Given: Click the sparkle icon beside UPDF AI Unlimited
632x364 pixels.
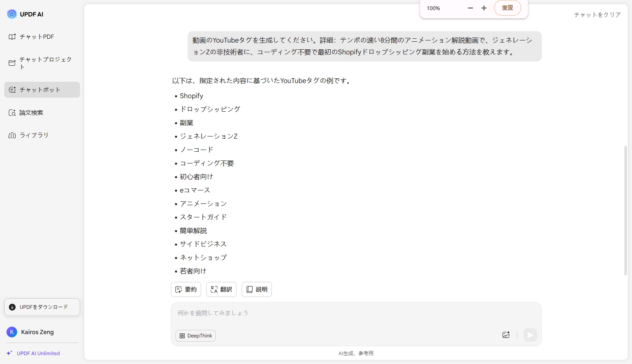Looking at the screenshot, I should pyautogui.click(x=9, y=353).
